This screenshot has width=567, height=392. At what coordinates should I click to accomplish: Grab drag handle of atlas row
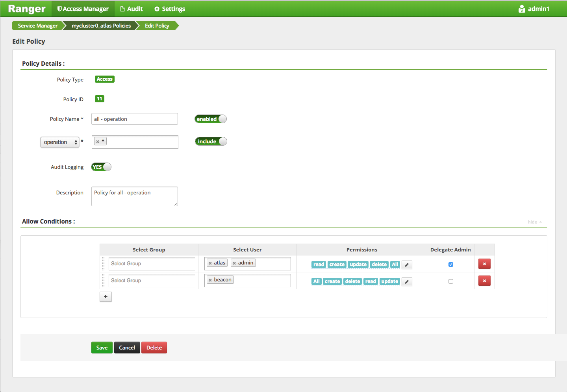point(103,264)
